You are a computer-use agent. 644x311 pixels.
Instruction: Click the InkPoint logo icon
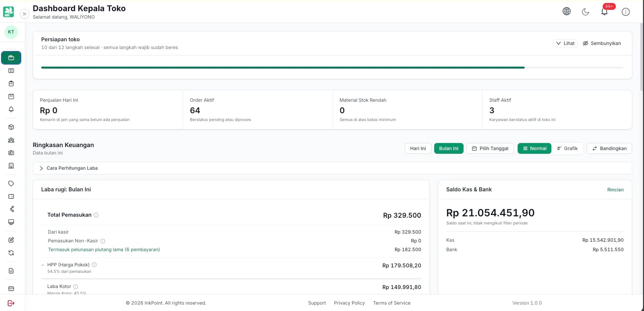point(8,12)
